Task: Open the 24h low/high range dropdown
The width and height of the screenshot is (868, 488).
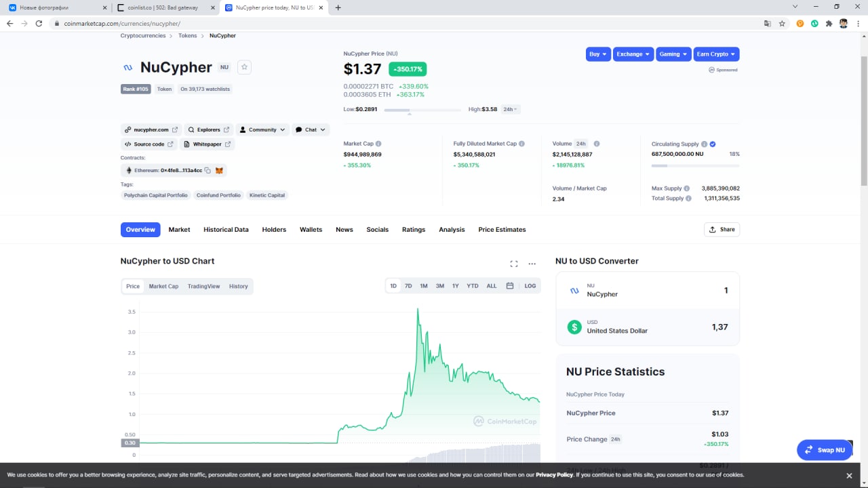Action: [510, 109]
